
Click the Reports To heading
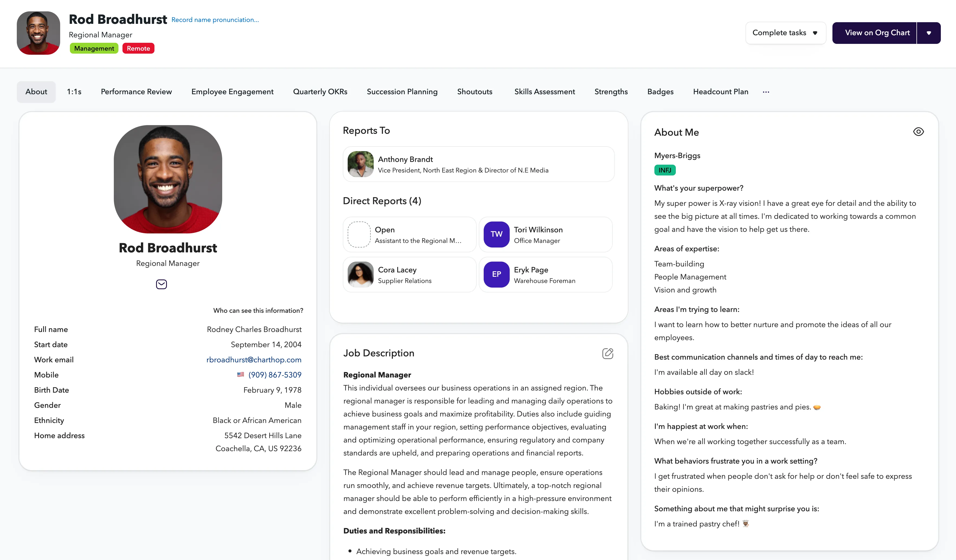(x=366, y=131)
